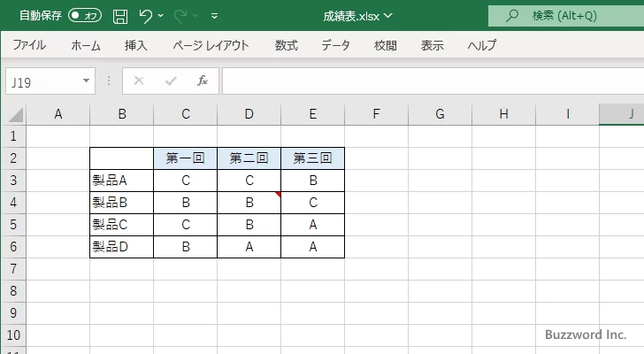The width and height of the screenshot is (644, 354).
Task: Switch to the ページ レイアウト tab
Action: coord(211,45)
